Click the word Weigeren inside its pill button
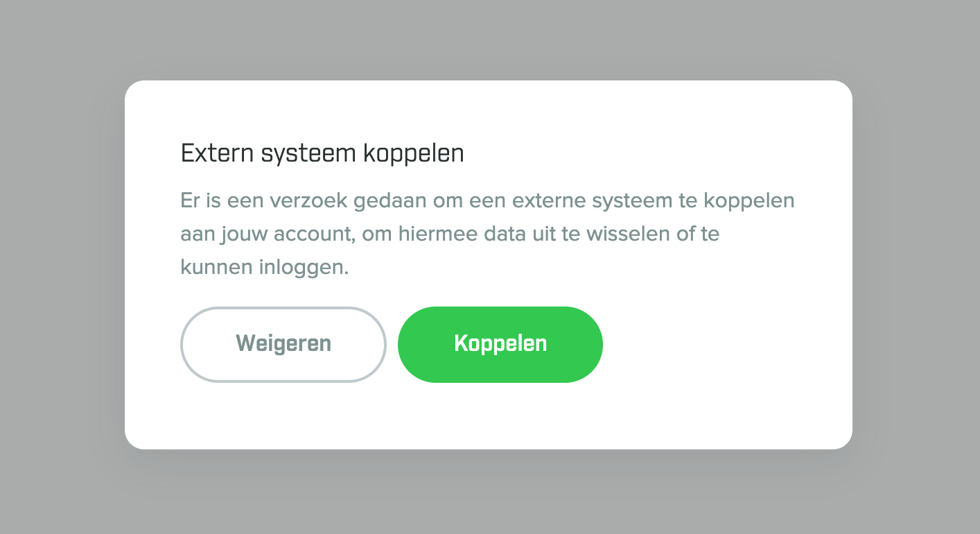This screenshot has height=534, width=980. pyautogui.click(x=283, y=343)
